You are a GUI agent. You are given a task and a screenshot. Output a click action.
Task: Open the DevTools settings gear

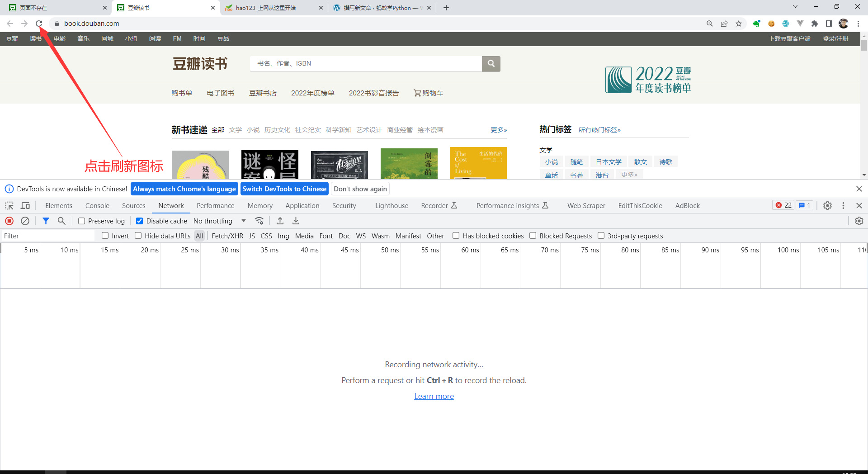point(827,206)
